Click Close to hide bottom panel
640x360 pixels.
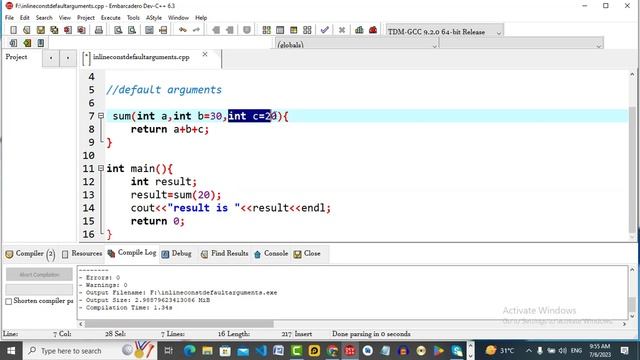point(307,253)
